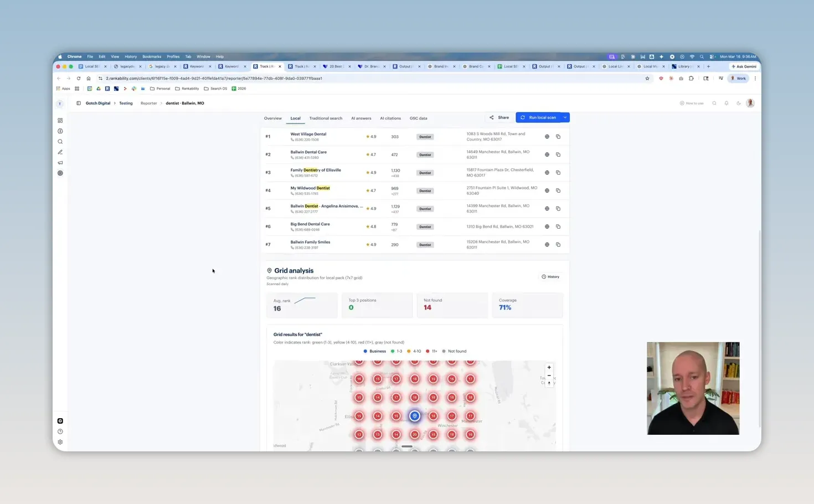814x504 pixels.
Task: Open settings gear at sidebar bottom
Action: 60,442
